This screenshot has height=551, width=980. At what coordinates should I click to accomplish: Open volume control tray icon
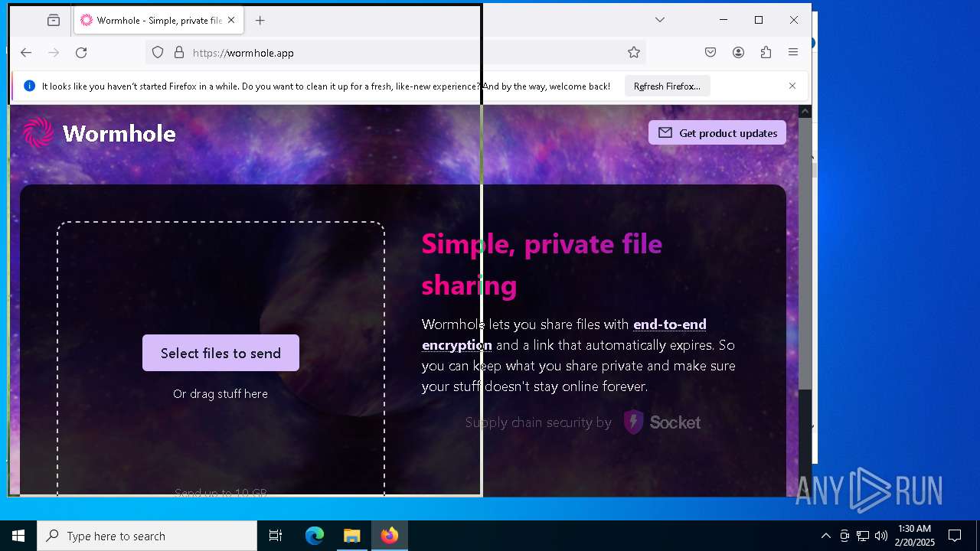pyautogui.click(x=881, y=536)
